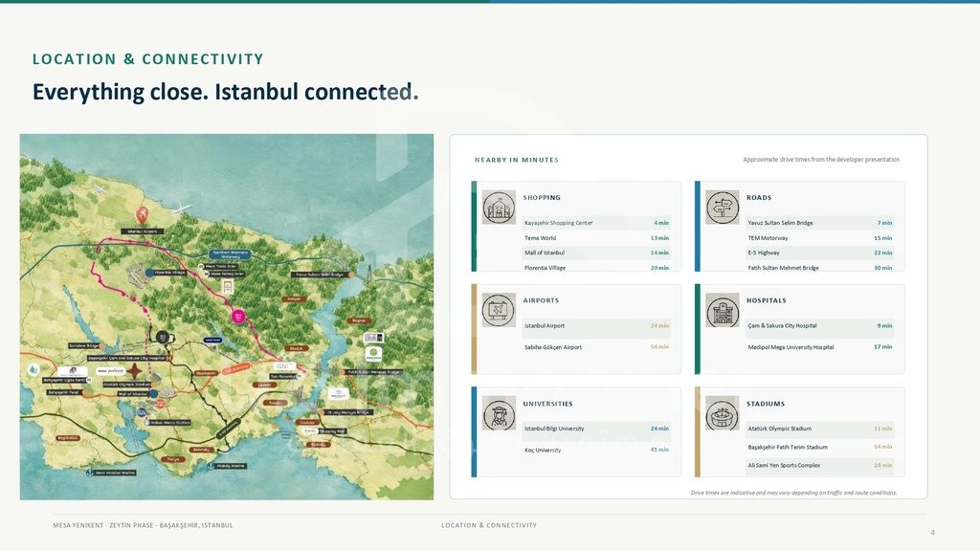
Task: Select the Atatürk Olympic Stadium row
Action: pos(820,429)
